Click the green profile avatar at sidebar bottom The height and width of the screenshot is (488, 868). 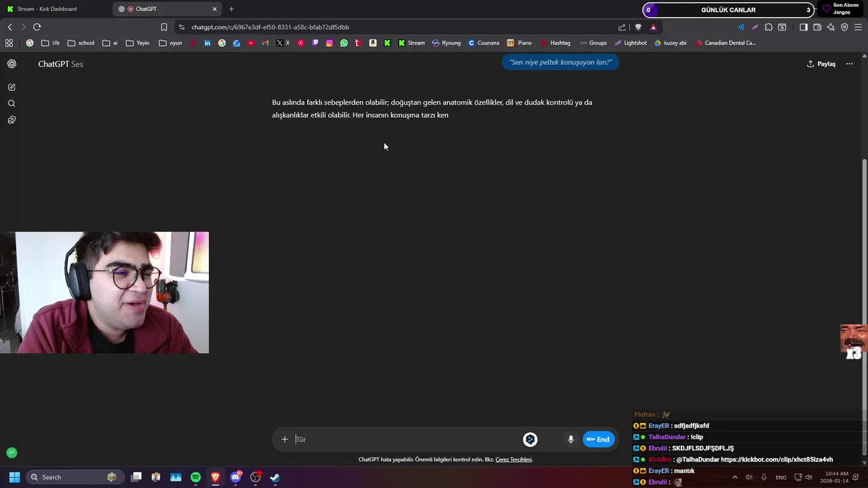tap(12, 453)
